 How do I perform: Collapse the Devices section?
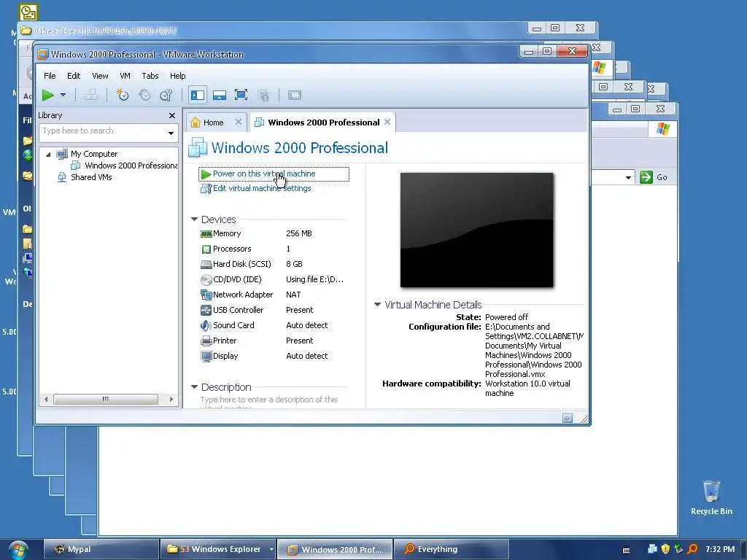tap(194, 219)
